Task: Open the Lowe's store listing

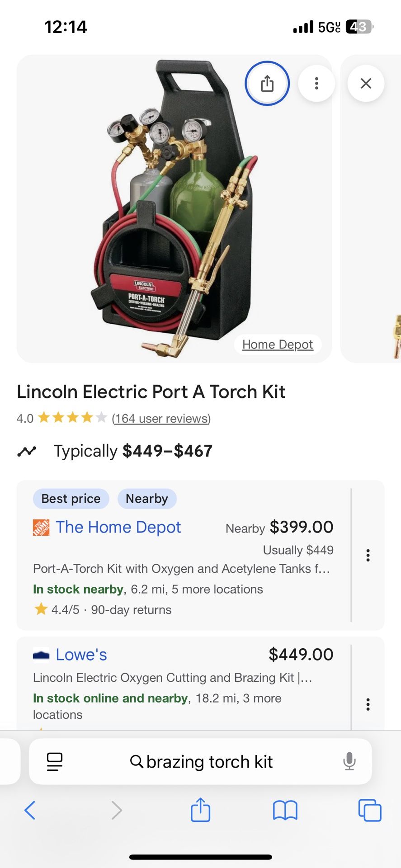Action: click(81, 655)
